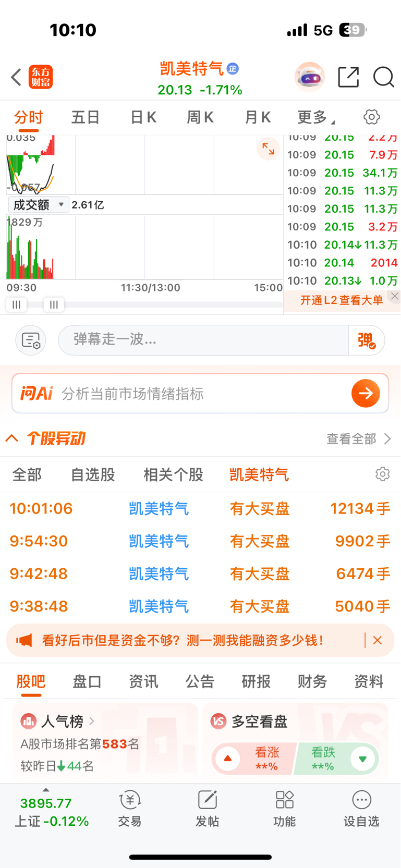Screen dimensions: 401x868
Task: Tap 凯美特气 link in 10:01:06 row
Action: point(159,509)
